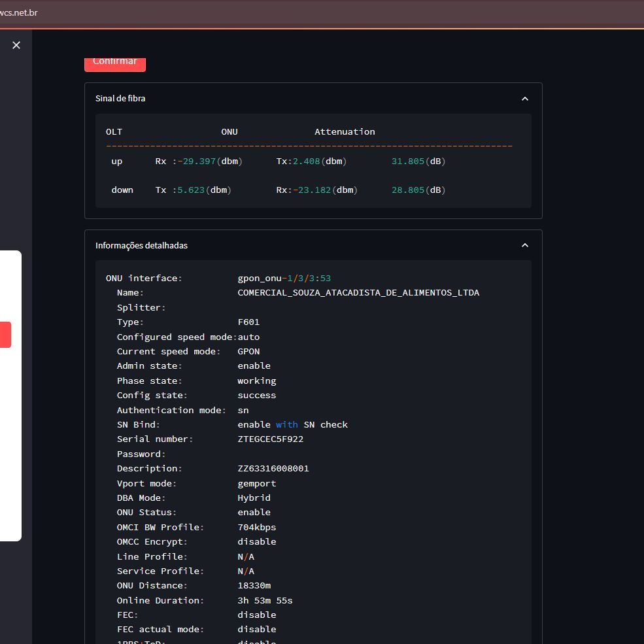Viewport: 644px width, 644px height.
Task: Click the Type value F601
Action: [248, 322]
